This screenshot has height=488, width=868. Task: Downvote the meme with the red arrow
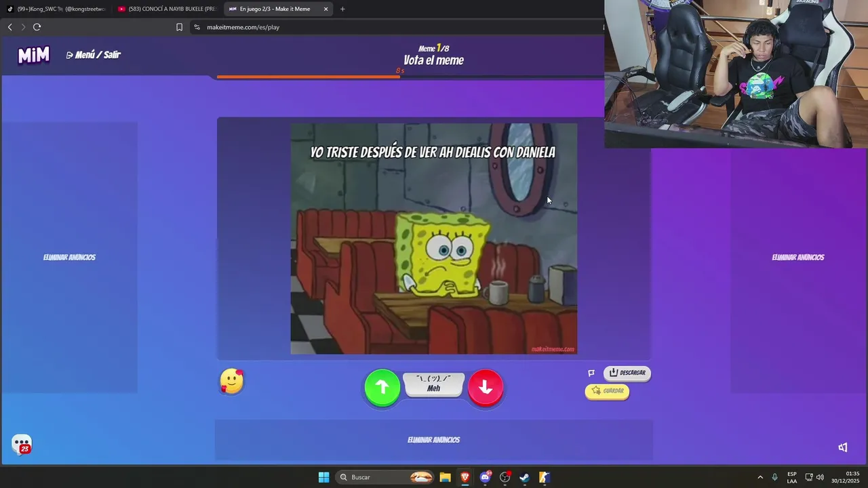(486, 387)
